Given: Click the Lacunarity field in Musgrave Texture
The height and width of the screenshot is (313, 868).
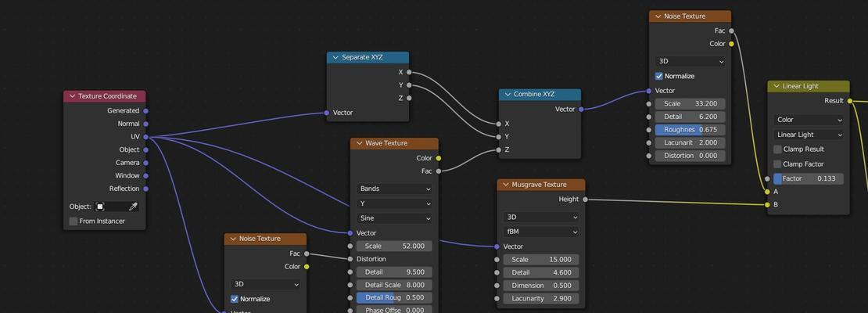Looking at the screenshot, I should tap(541, 299).
